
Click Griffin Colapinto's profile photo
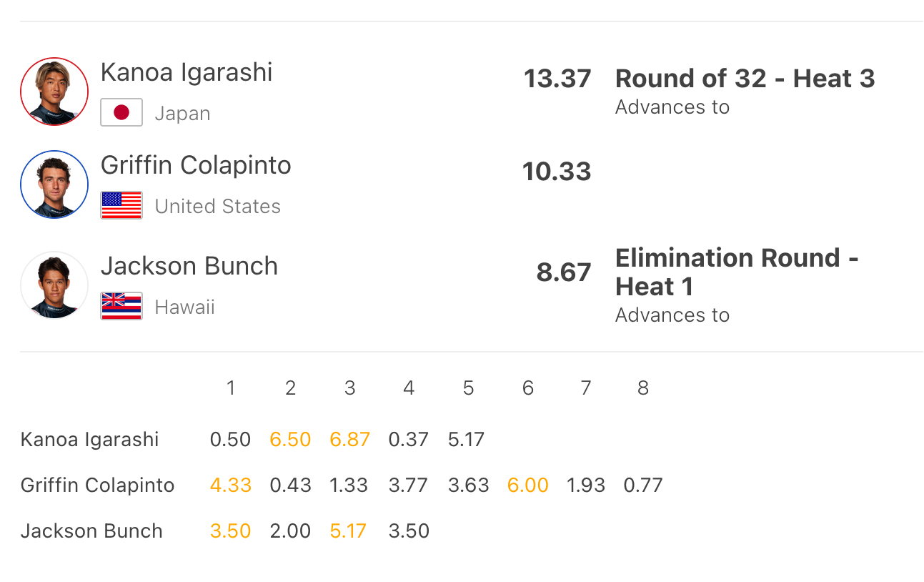tap(54, 184)
